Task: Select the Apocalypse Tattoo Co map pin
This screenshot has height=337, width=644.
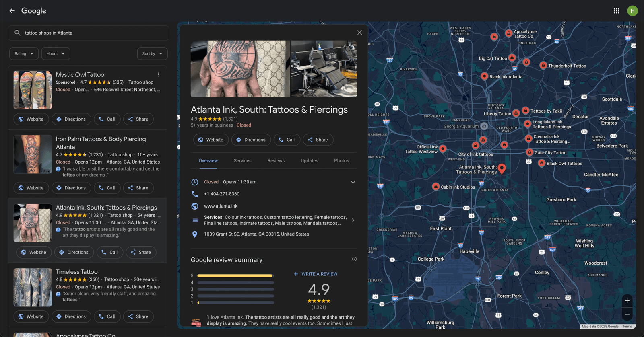Action: pyautogui.click(x=509, y=33)
